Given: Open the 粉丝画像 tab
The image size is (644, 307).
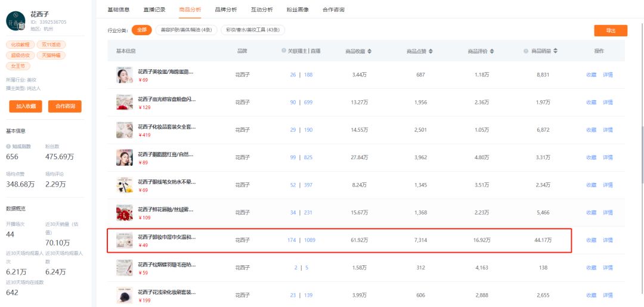Looking at the screenshot, I should [298, 10].
